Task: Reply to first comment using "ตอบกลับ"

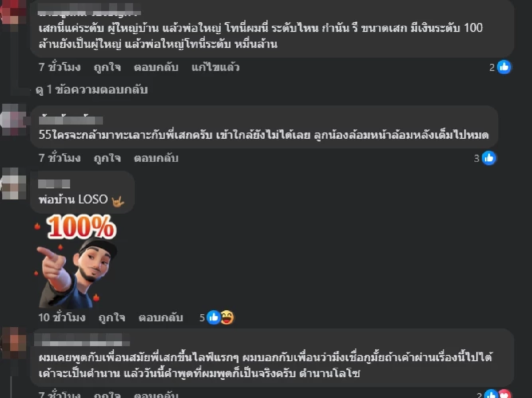Action: (x=156, y=68)
